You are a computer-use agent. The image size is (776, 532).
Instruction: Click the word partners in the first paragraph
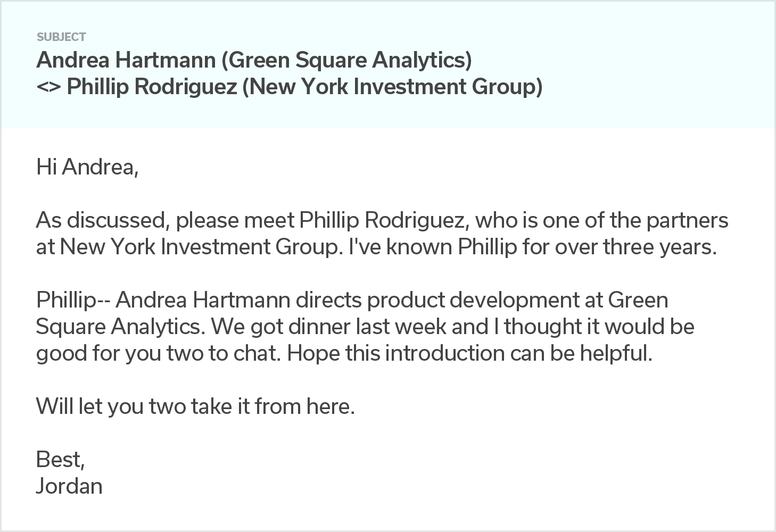tap(687, 220)
